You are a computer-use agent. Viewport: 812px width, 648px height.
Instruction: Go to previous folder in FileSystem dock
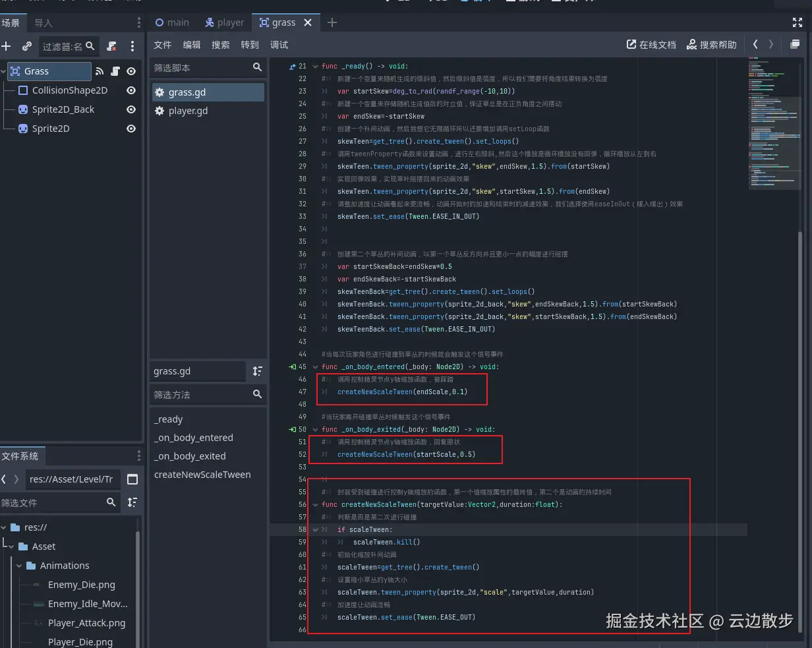point(4,479)
